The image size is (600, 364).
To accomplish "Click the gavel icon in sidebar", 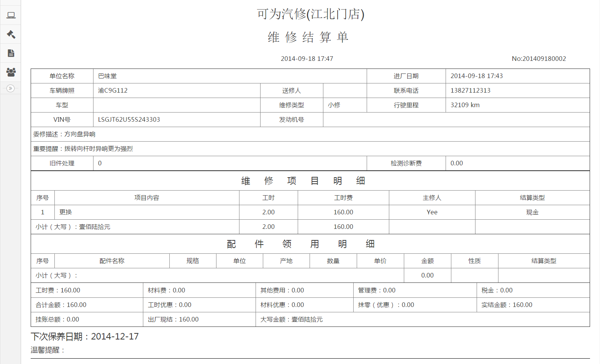I will 11,34.
